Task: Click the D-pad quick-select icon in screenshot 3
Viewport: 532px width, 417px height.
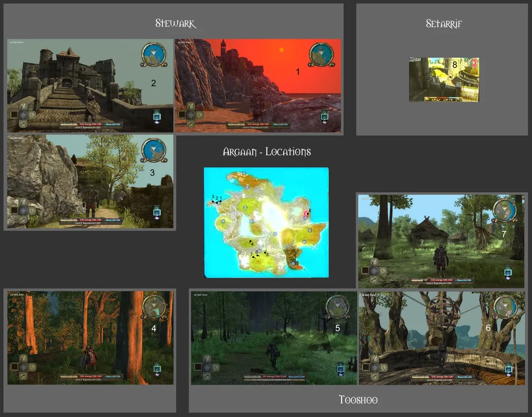Action: [23, 210]
